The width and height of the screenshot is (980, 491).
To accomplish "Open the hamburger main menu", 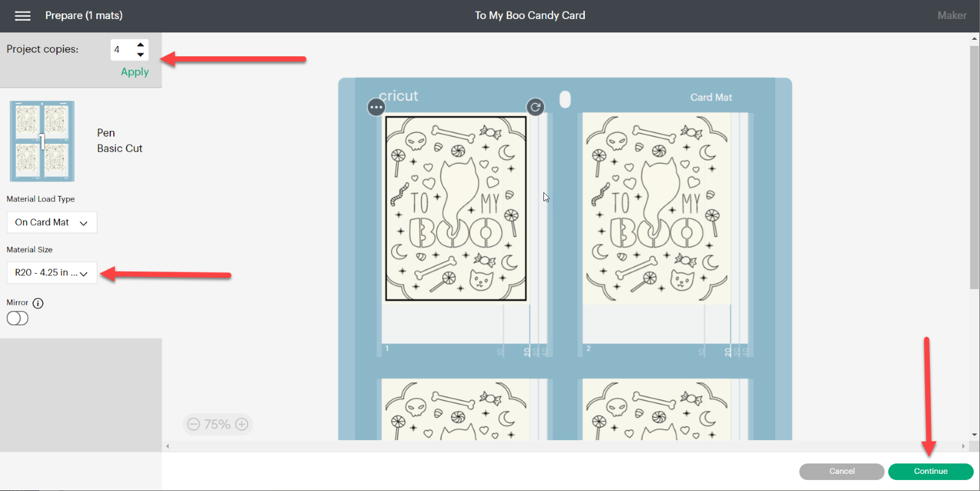I will click(23, 16).
